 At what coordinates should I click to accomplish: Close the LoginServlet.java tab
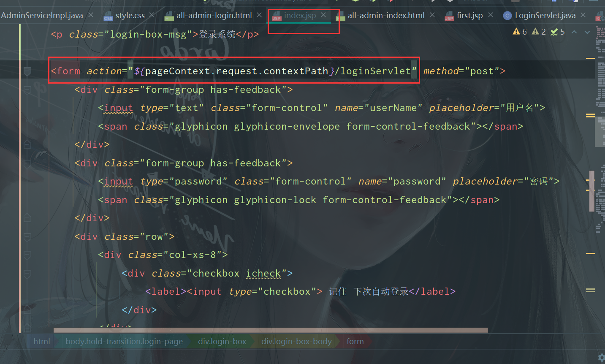583,15
